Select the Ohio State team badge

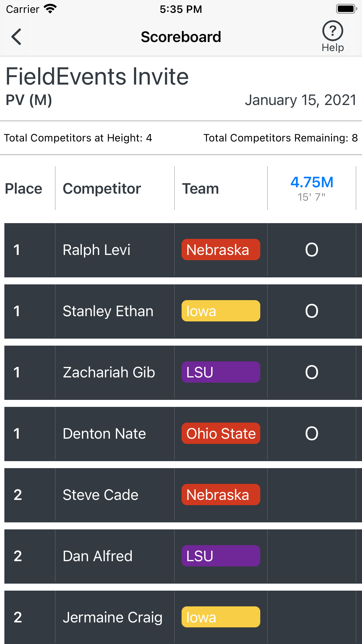221,433
